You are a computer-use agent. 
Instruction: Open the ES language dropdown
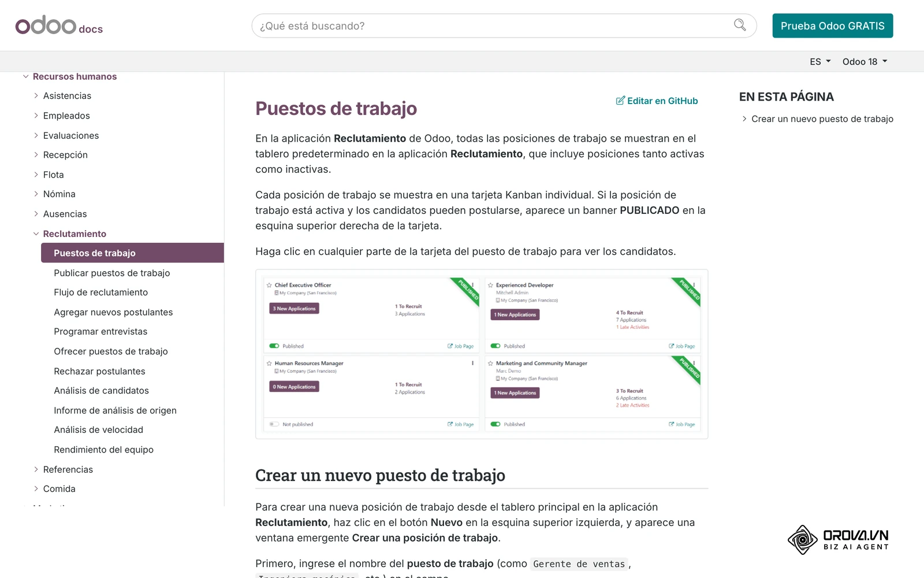click(x=820, y=62)
